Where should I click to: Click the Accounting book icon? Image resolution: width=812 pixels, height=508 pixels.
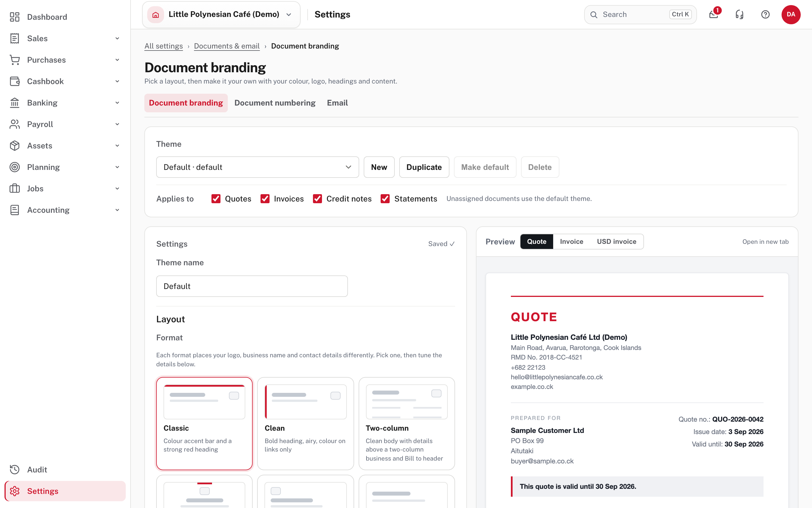pos(14,210)
